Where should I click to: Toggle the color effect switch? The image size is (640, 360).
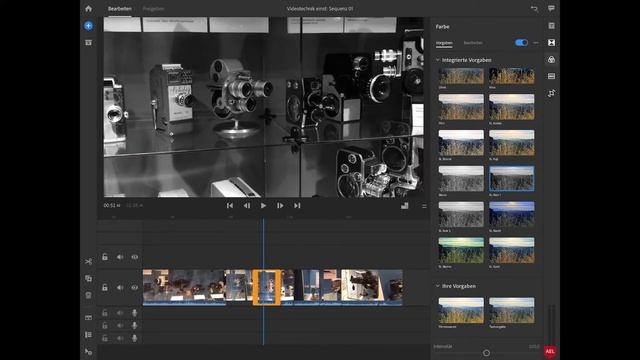(521, 42)
